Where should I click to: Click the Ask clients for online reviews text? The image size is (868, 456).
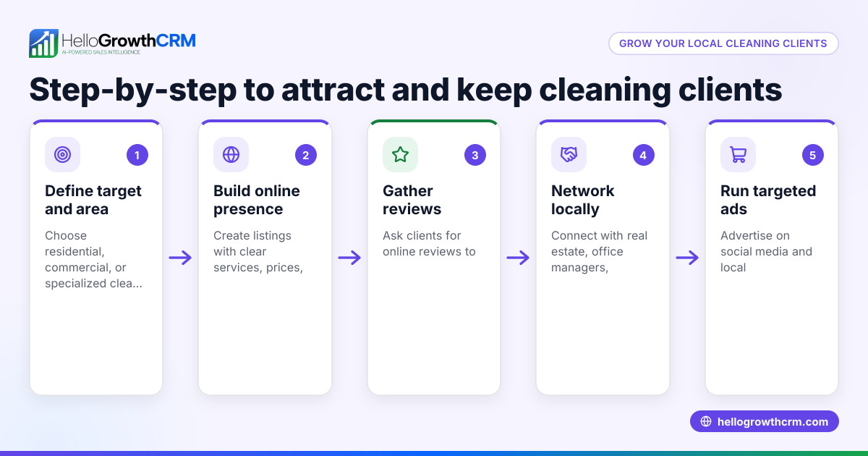[x=429, y=244]
